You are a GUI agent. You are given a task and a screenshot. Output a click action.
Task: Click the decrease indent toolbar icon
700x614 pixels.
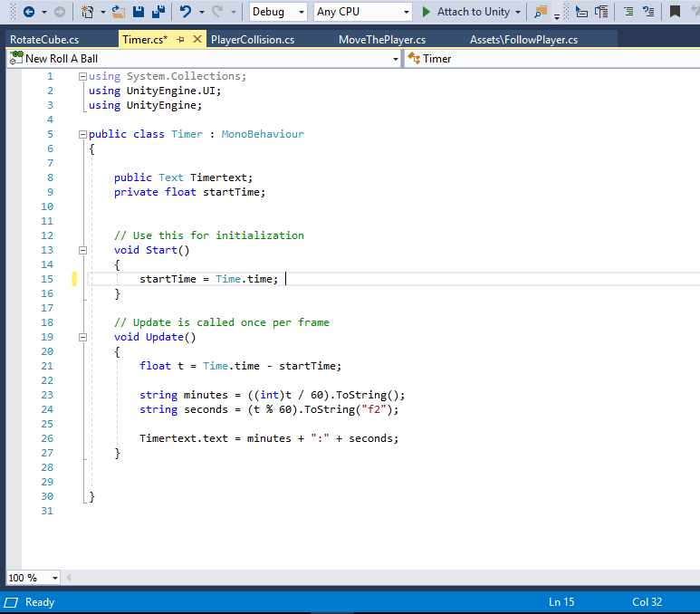pyautogui.click(x=581, y=12)
